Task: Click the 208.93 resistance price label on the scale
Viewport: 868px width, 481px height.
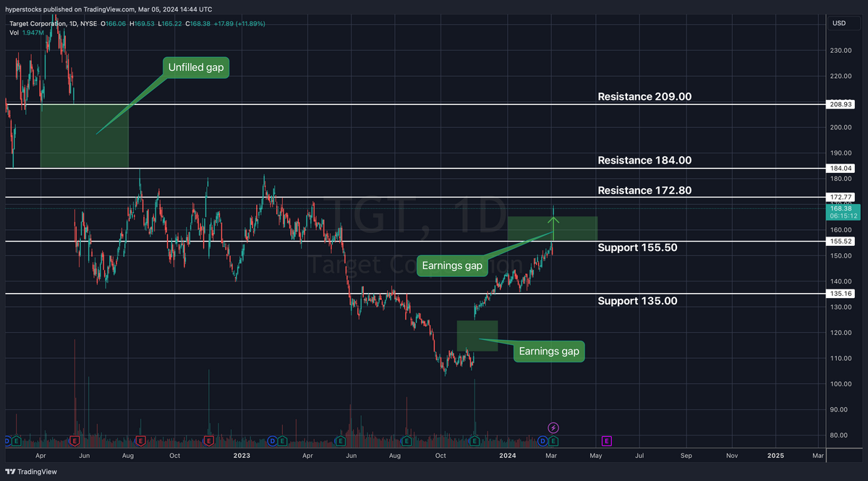Action: (x=841, y=103)
